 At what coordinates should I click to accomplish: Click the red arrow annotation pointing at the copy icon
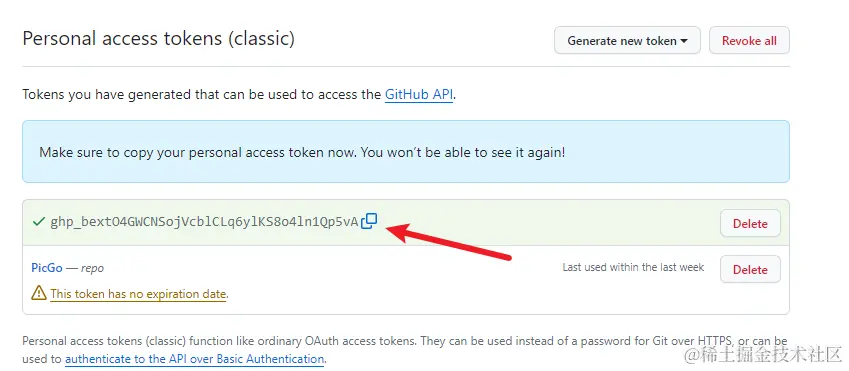coord(448,243)
